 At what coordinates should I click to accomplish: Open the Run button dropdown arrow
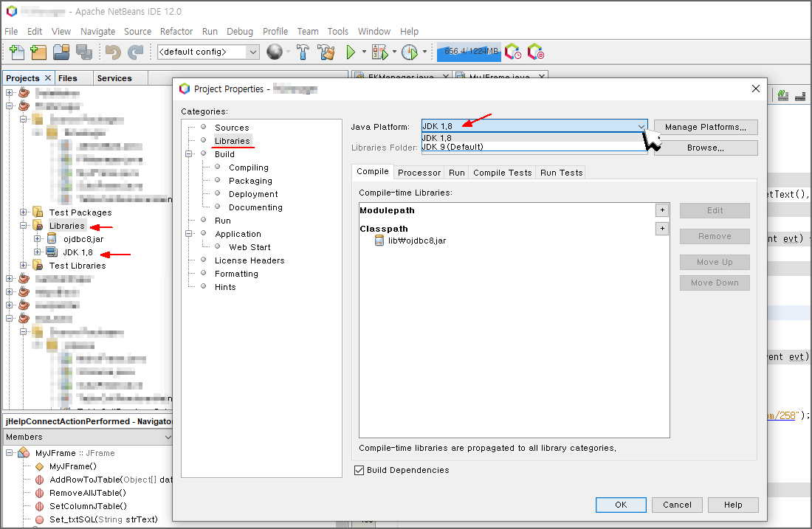(x=364, y=52)
